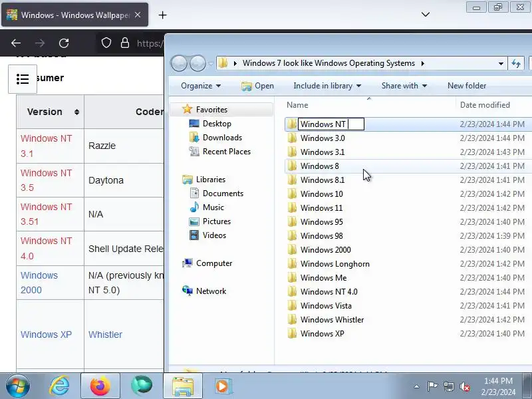Screen dimensions: 532x399
Task: Open the Share with dropdown
Action: [x=404, y=86]
